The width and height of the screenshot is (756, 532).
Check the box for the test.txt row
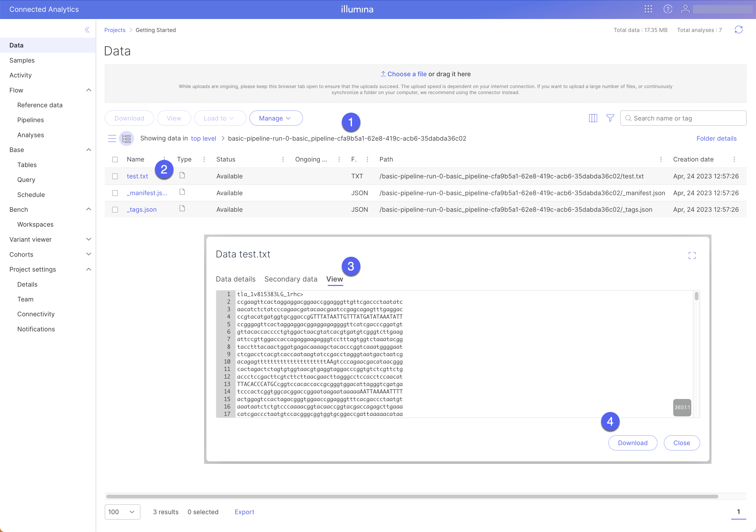point(115,176)
